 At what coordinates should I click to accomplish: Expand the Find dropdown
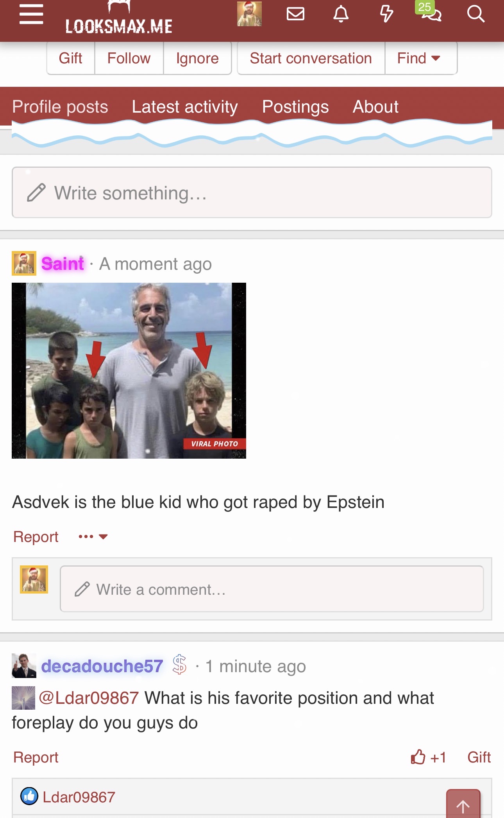pos(421,58)
